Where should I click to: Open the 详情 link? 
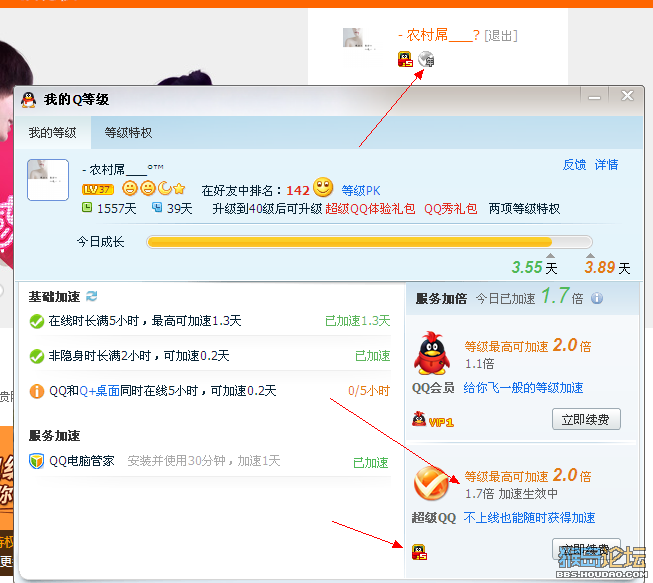606,164
